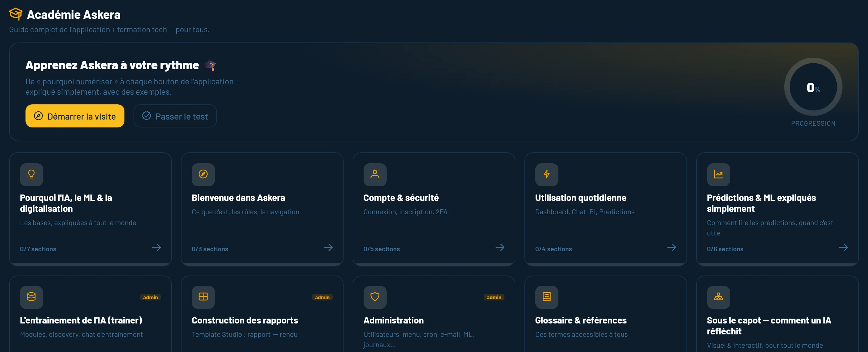Click 'Dashboard, Chat, BI, Prédictions' description
The height and width of the screenshot is (352, 868).
585,212
